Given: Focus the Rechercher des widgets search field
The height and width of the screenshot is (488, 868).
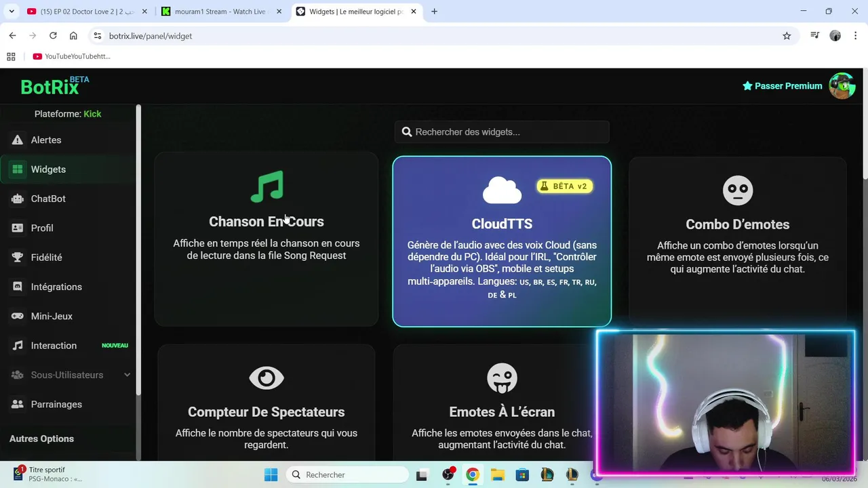Looking at the screenshot, I should pyautogui.click(x=502, y=132).
